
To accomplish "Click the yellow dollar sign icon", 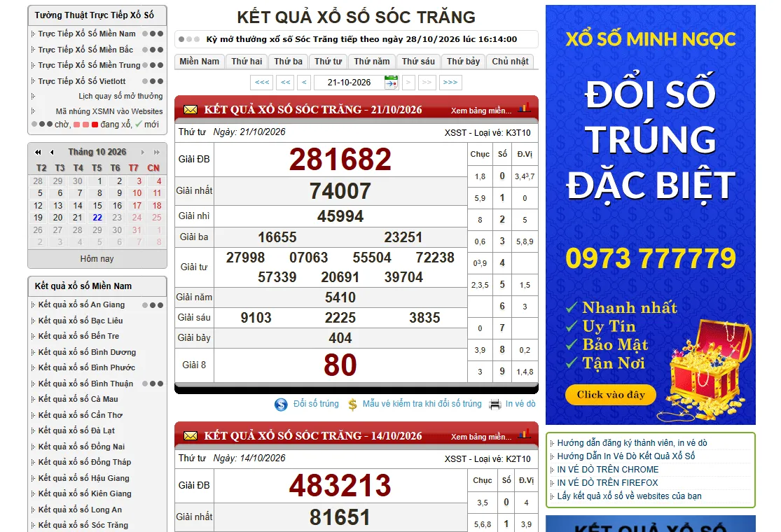I will pyautogui.click(x=352, y=405).
